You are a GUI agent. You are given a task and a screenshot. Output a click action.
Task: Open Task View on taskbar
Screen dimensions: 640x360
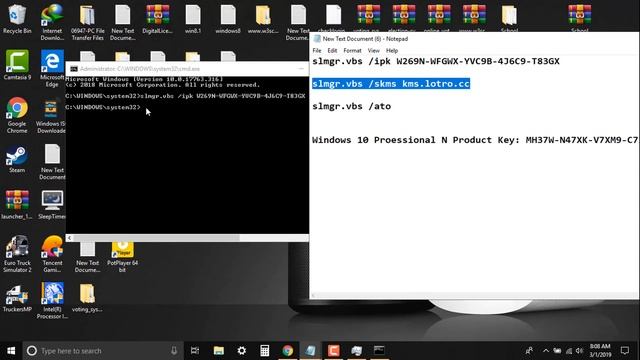point(195,350)
